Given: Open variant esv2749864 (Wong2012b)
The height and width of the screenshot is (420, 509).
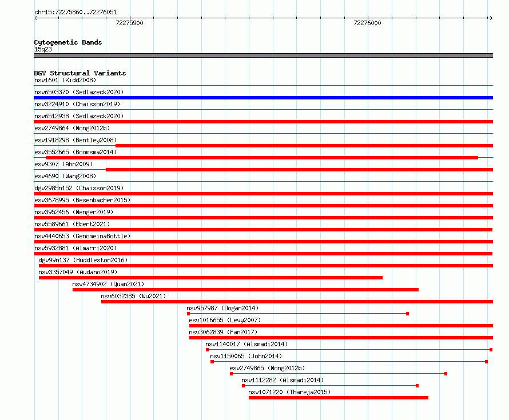Looking at the screenshot, I should (x=72, y=128).
